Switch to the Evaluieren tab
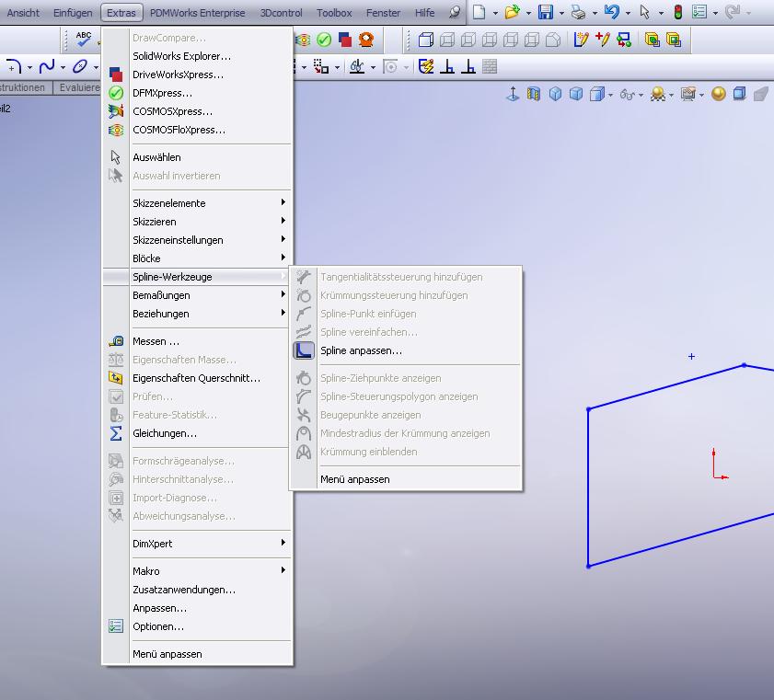774x700 pixels. (x=78, y=87)
